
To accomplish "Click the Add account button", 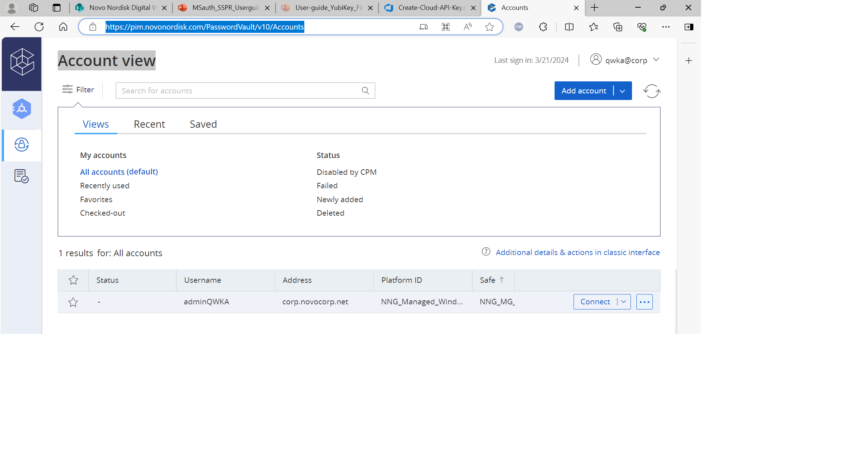I will coord(584,91).
